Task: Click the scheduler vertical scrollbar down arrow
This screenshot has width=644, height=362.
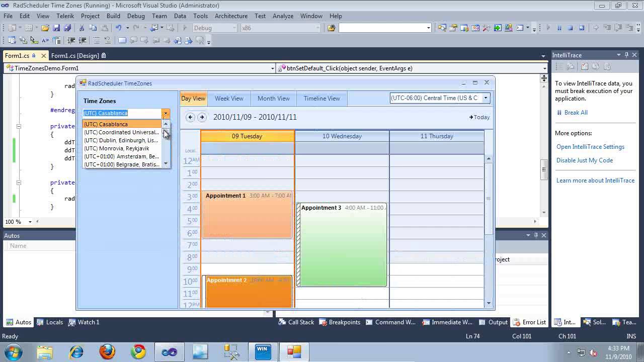Action: click(489, 303)
